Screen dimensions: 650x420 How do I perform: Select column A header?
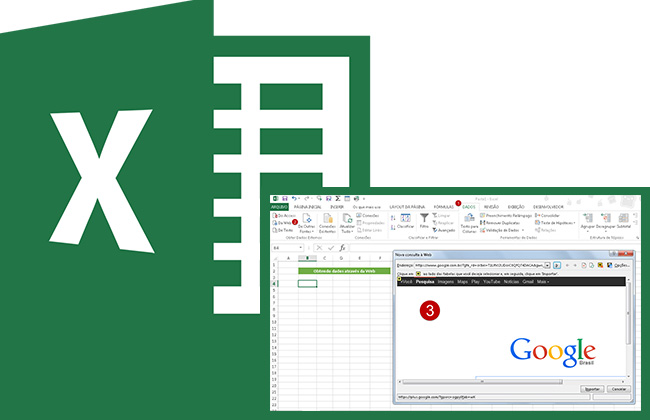pos(289,258)
